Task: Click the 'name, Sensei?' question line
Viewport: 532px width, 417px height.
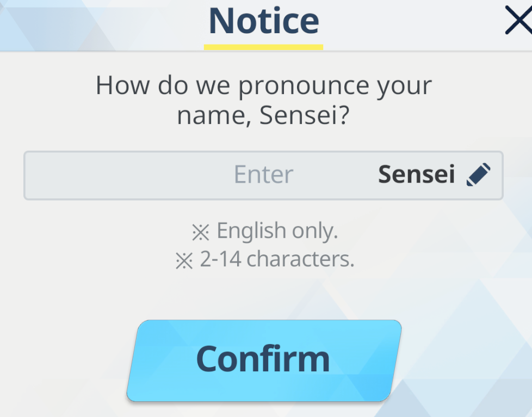Action: pyautogui.click(x=263, y=115)
